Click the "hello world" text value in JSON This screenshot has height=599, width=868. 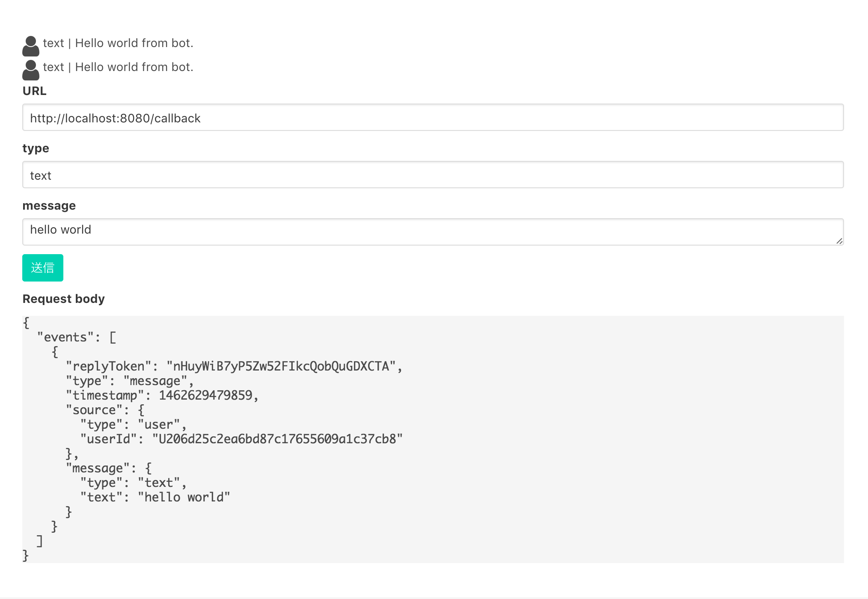pyautogui.click(x=184, y=497)
